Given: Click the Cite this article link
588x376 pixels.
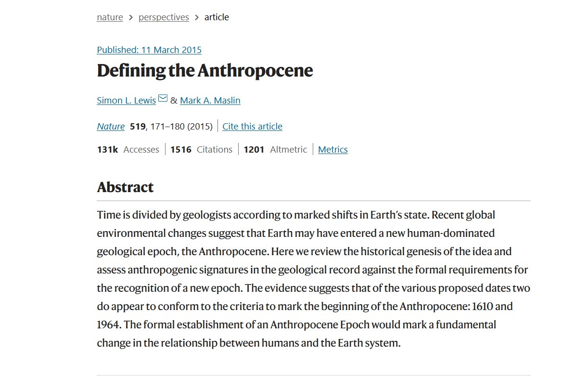Looking at the screenshot, I should [x=252, y=127].
